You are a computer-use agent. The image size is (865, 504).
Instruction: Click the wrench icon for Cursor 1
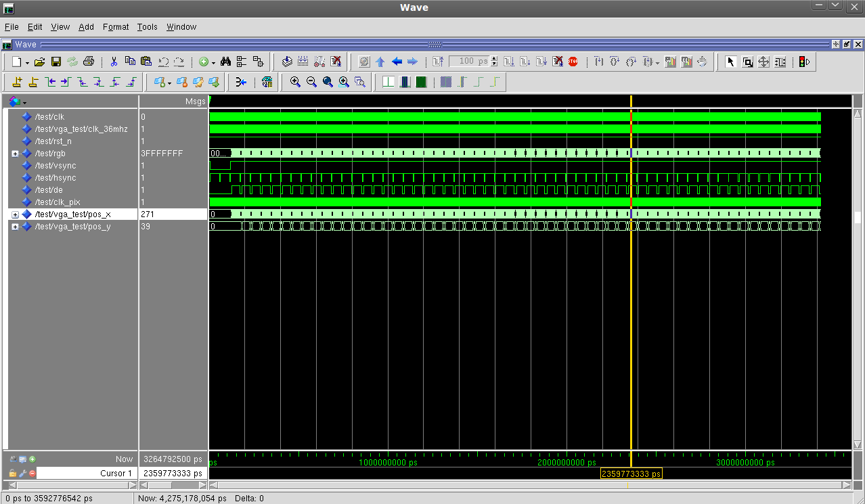tap(22, 473)
